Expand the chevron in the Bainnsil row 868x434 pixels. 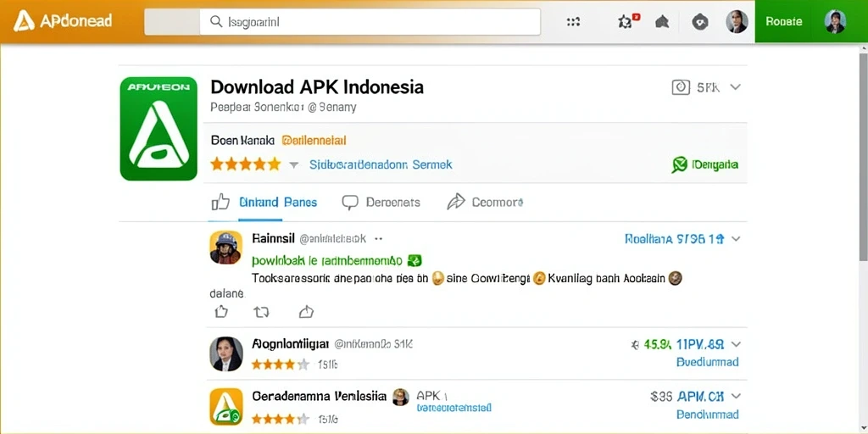point(736,239)
